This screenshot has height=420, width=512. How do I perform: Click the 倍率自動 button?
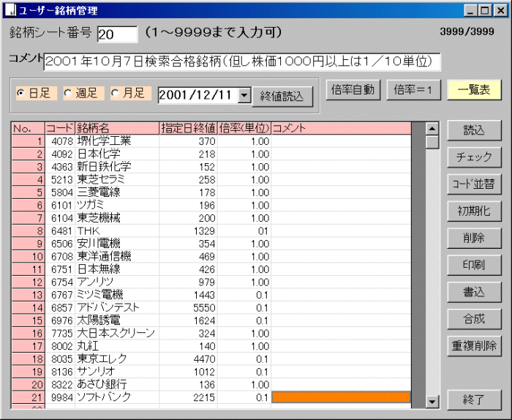tap(353, 90)
